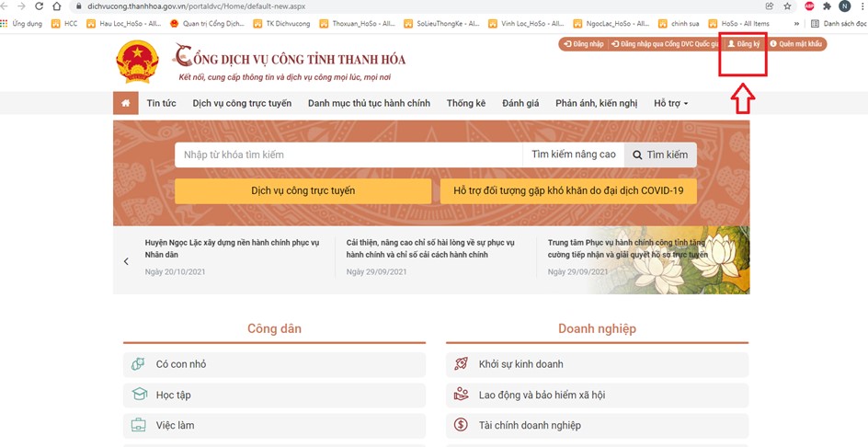
Task: Show more bookmarks with the overflow chevron
Action: click(796, 23)
